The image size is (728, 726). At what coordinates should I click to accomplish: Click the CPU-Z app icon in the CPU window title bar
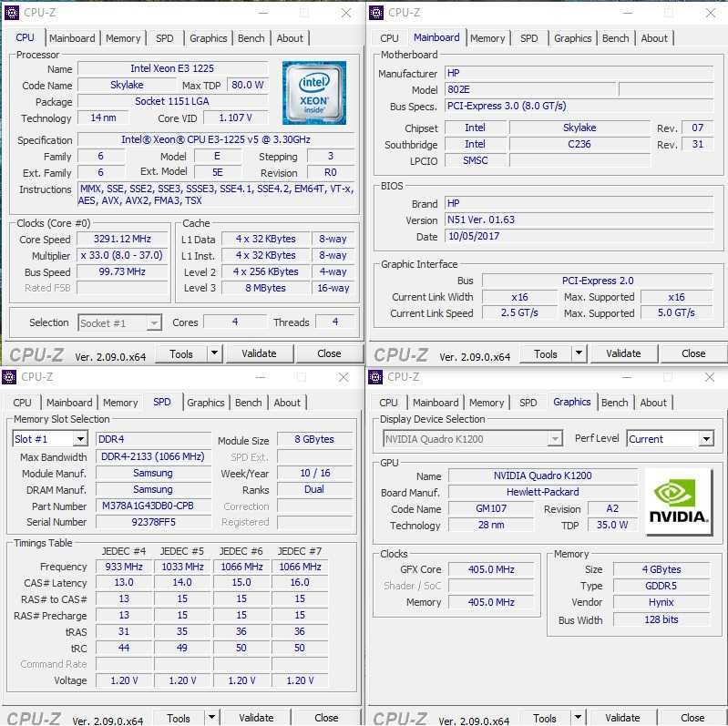point(12,13)
